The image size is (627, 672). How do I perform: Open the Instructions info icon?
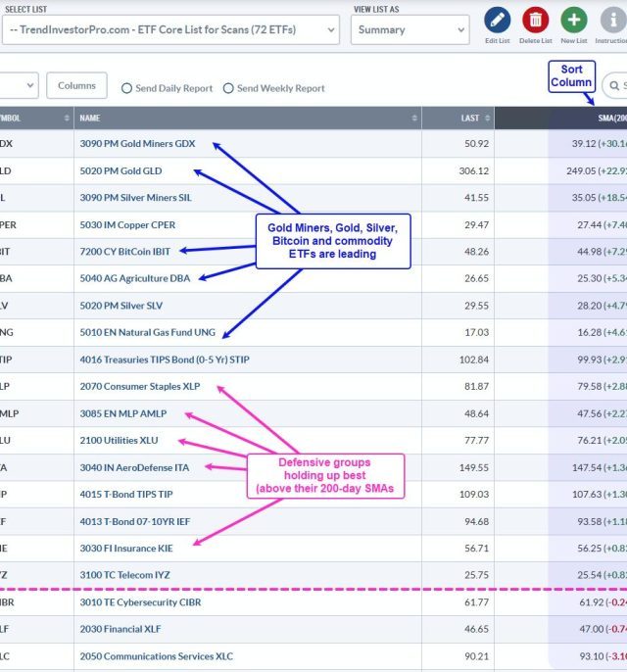pos(613,20)
